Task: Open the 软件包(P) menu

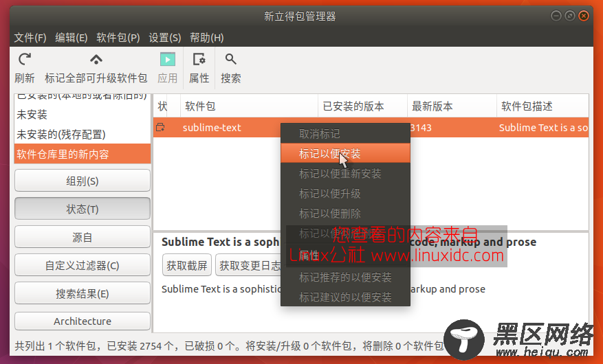Action: [118, 38]
